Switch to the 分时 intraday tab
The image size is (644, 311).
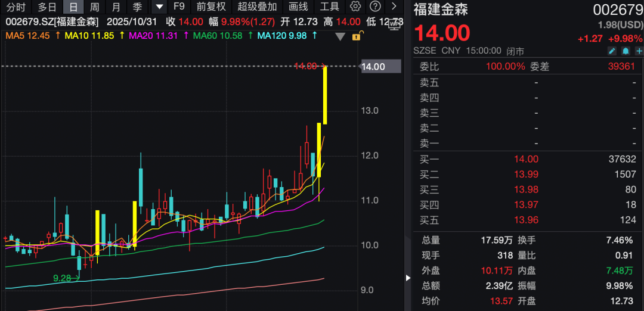point(16,7)
